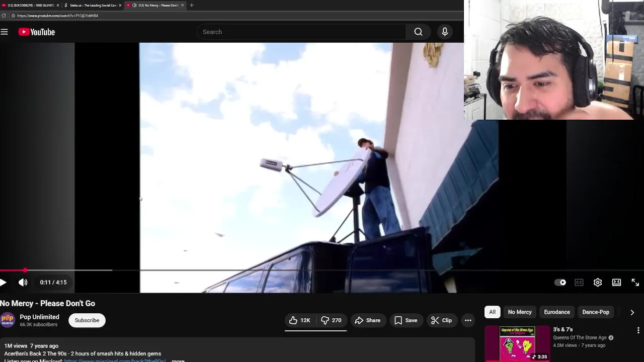Image resolution: width=644 pixels, height=362 pixels.
Task: Click the search magnifier button
Action: [418, 32]
